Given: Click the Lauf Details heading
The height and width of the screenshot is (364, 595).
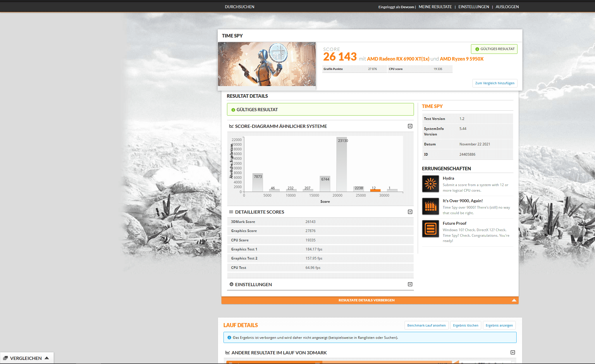Looking at the screenshot, I should tap(240, 325).
